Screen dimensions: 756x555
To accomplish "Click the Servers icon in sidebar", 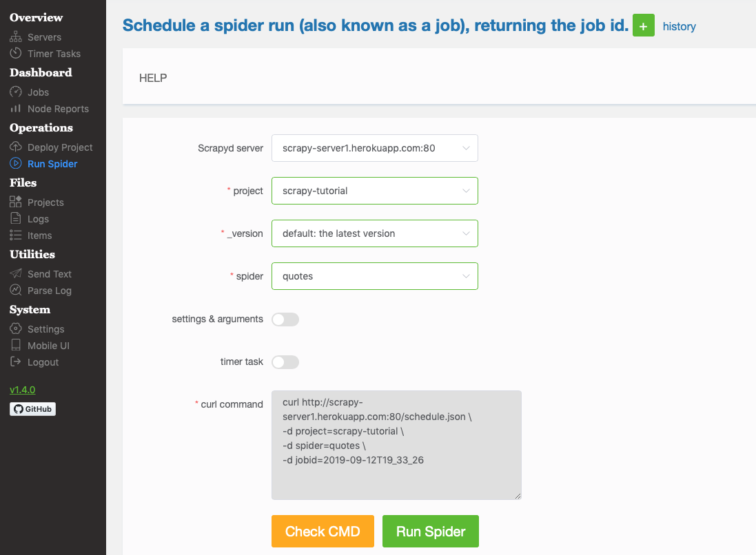I will 15,37.
